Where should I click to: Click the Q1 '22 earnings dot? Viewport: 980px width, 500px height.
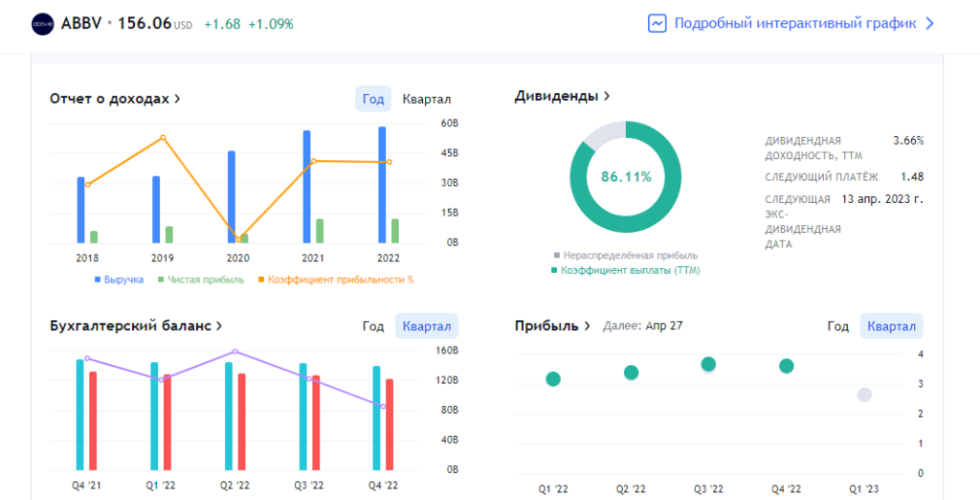click(553, 378)
